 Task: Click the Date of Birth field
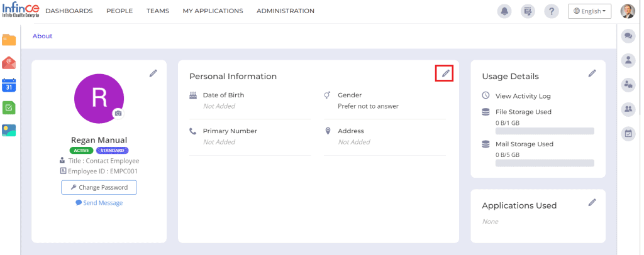click(x=250, y=101)
